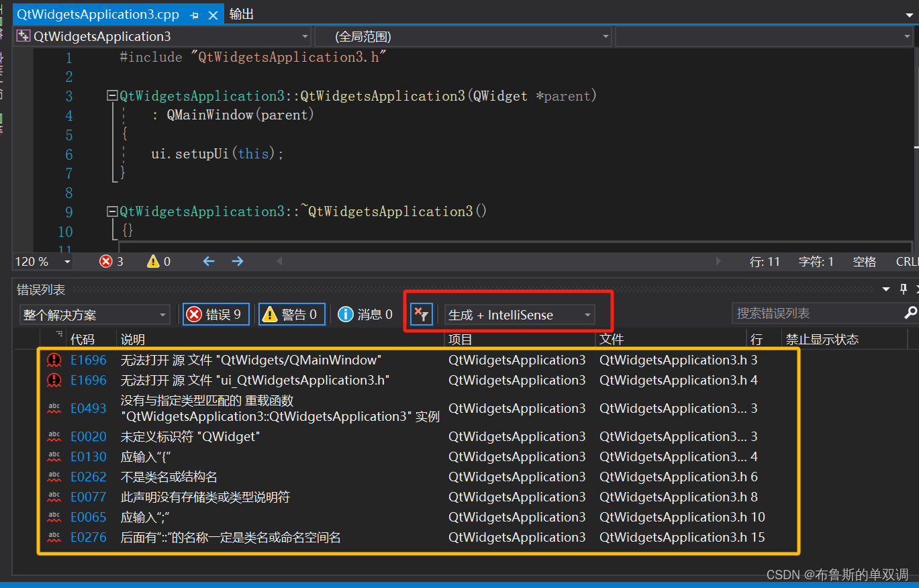
Task: Toggle the 错误 9 filter button
Action: pyautogui.click(x=215, y=313)
